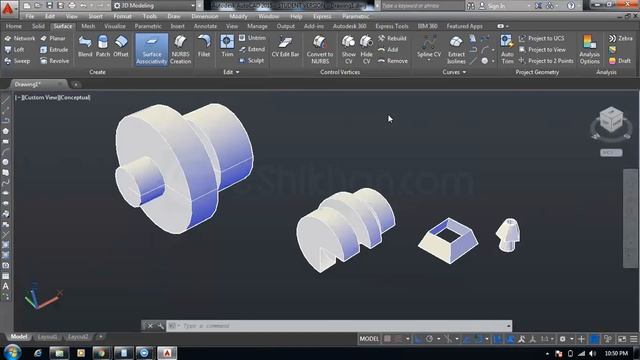The image size is (640, 360).
Task: Switch to the Home ribbon tab
Action: (13, 26)
